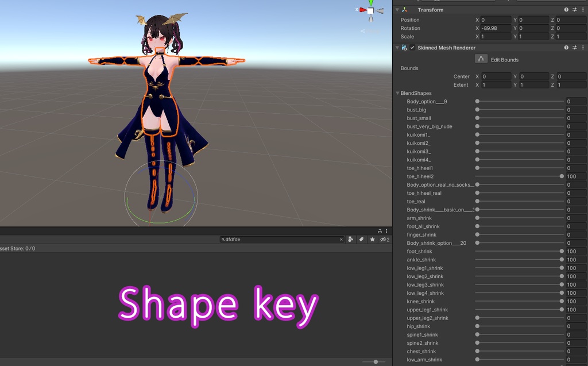Click the bust_big slider track

click(519, 110)
